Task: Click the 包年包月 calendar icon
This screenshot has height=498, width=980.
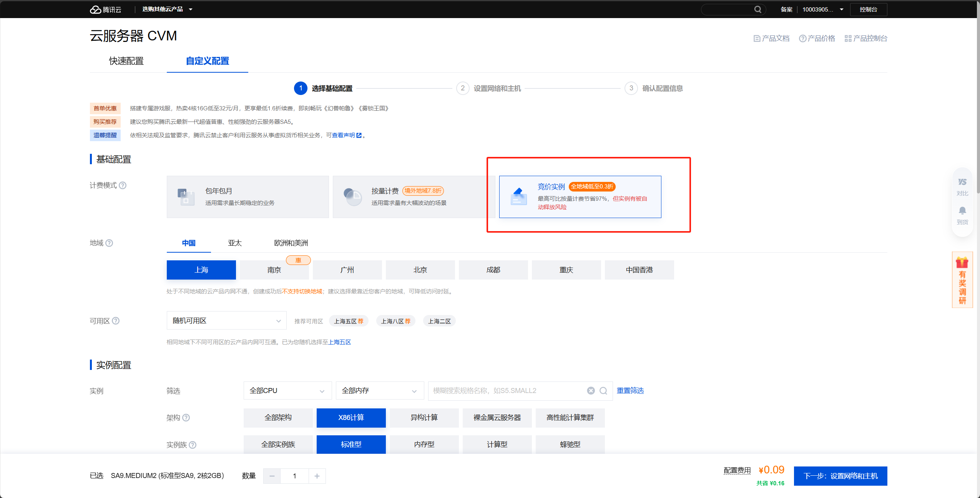Action: click(x=186, y=197)
